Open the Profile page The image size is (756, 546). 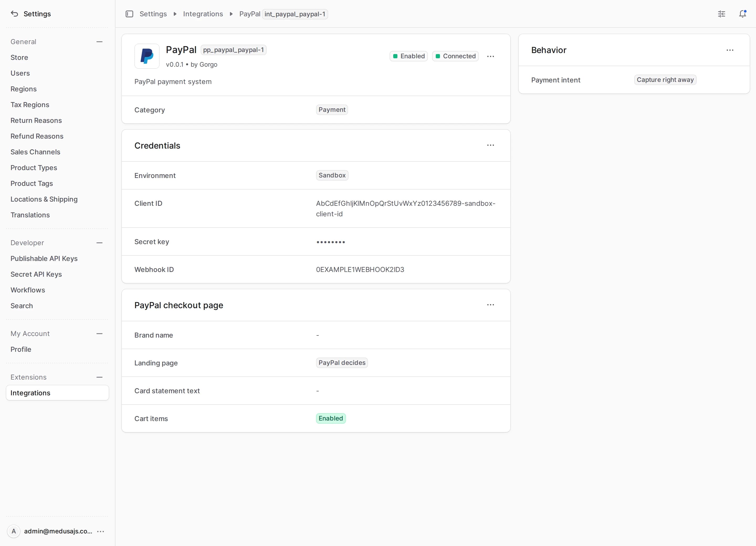(57, 349)
